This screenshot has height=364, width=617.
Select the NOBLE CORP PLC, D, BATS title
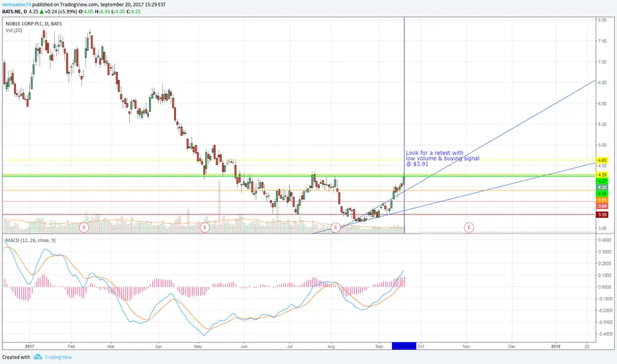click(x=34, y=24)
